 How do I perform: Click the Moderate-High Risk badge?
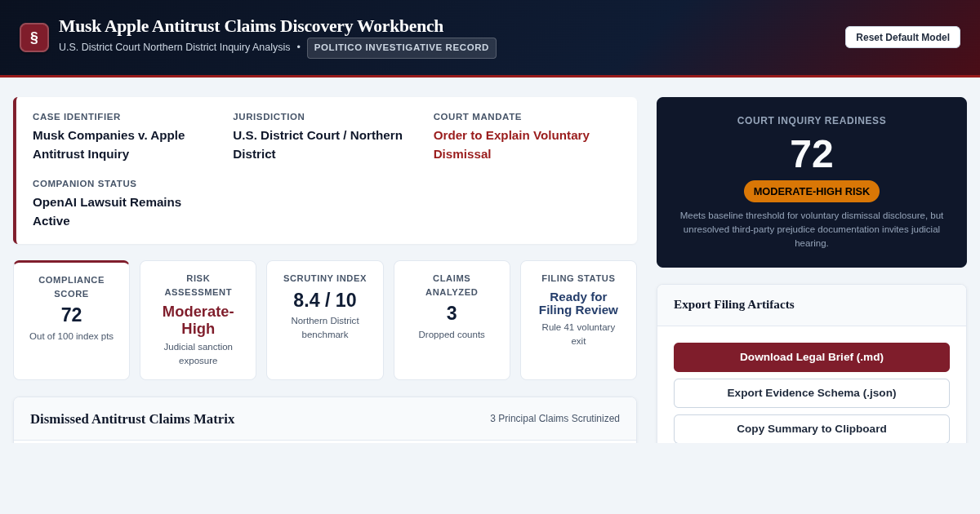(x=812, y=192)
